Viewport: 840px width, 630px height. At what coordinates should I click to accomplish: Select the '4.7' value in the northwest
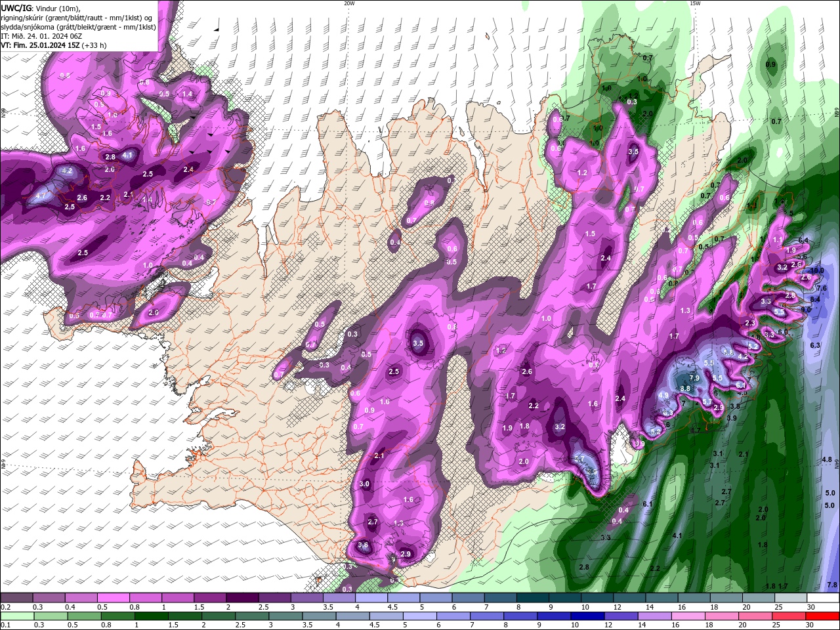click(x=41, y=196)
